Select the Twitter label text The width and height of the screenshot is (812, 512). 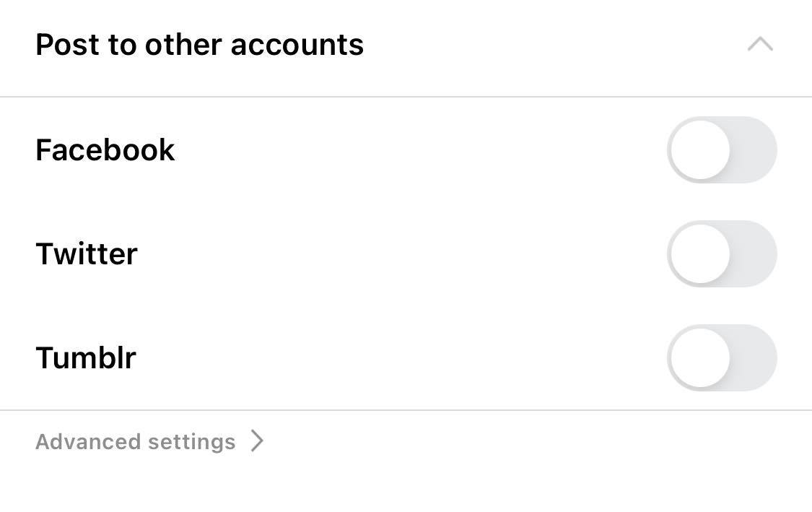click(87, 254)
